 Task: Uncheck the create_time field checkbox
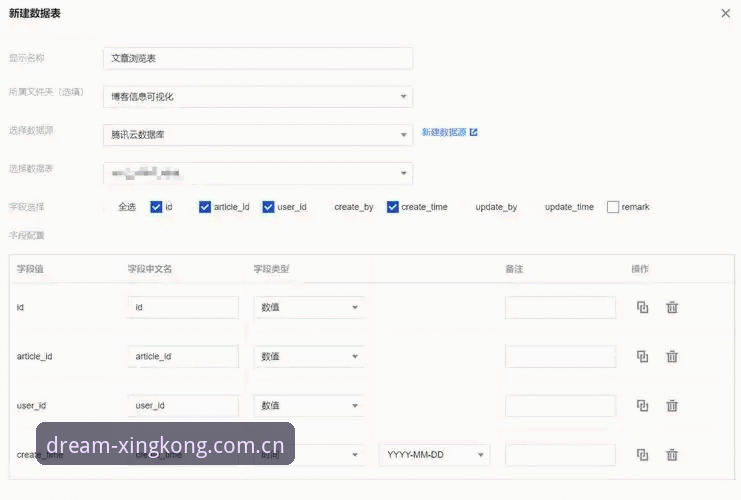[x=392, y=207]
